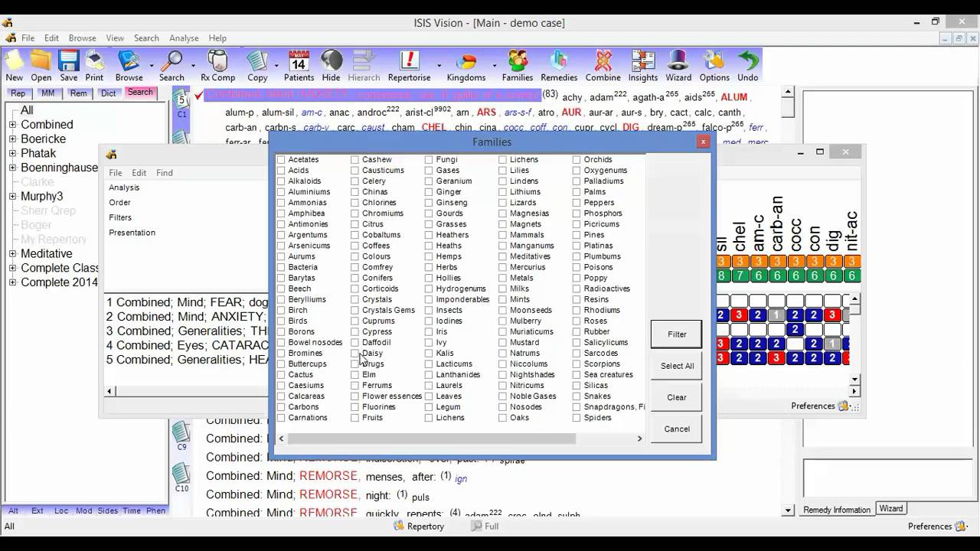Open the Find menu in analysis window
Screen dimensions: 980x551
(x=165, y=173)
